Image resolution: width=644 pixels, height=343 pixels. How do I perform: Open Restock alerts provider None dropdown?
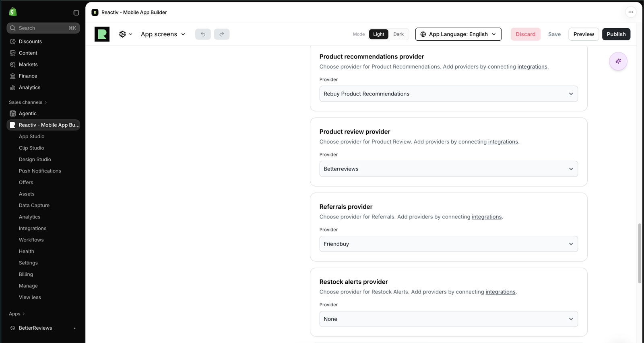coord(448,319)
